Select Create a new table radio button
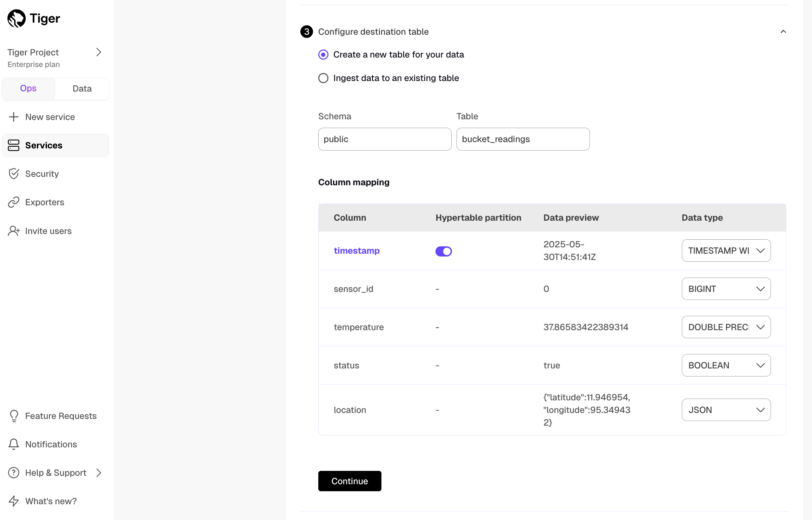 323,55
